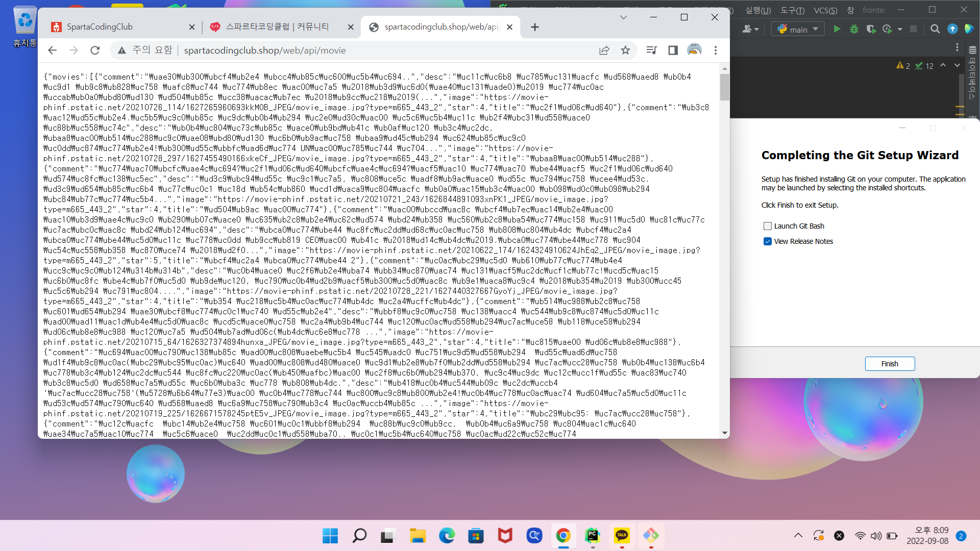Click Finish in Git Setup Wizard

click(890, 364)
